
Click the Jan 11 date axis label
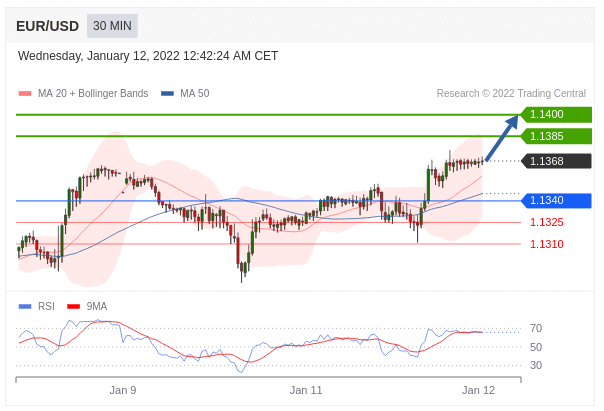click(x=306, y=391)
